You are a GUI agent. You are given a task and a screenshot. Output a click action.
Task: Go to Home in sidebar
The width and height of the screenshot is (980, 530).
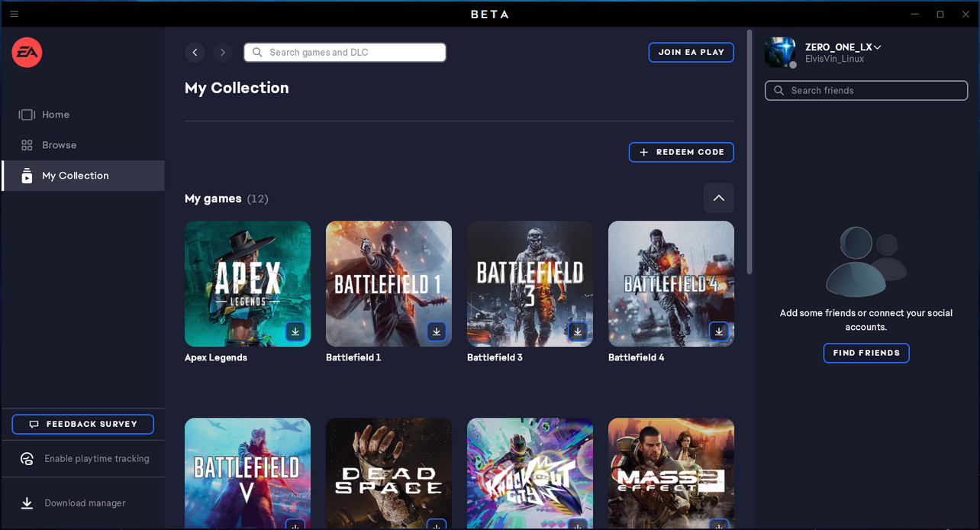click(82, 115)
